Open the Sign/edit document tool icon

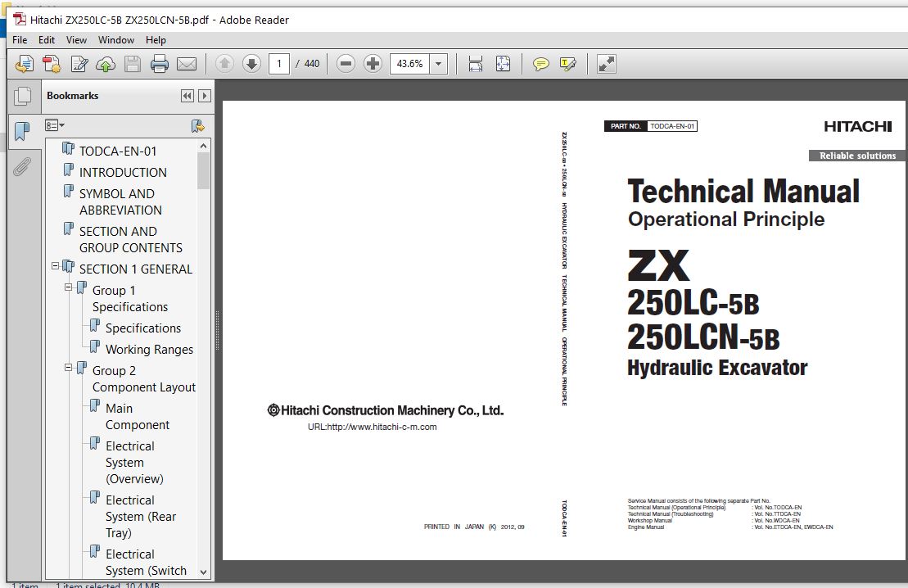pos(79,64)
